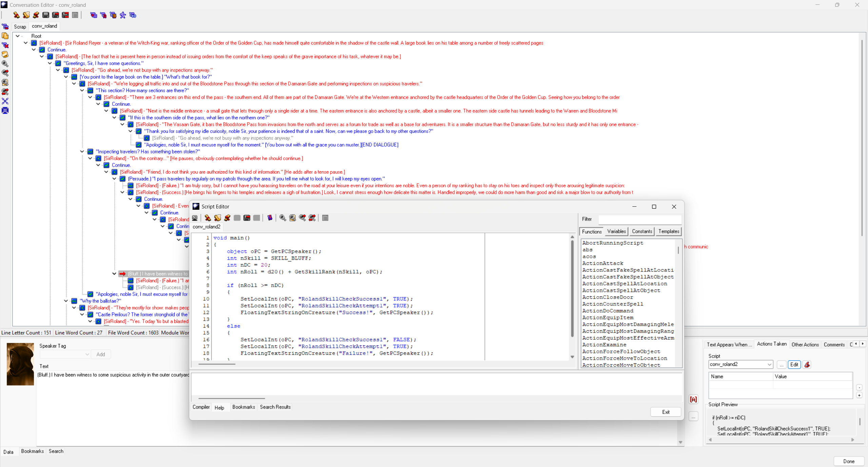Click the floppy save-as icon in Script Editor toolbar

click(247, 218)
